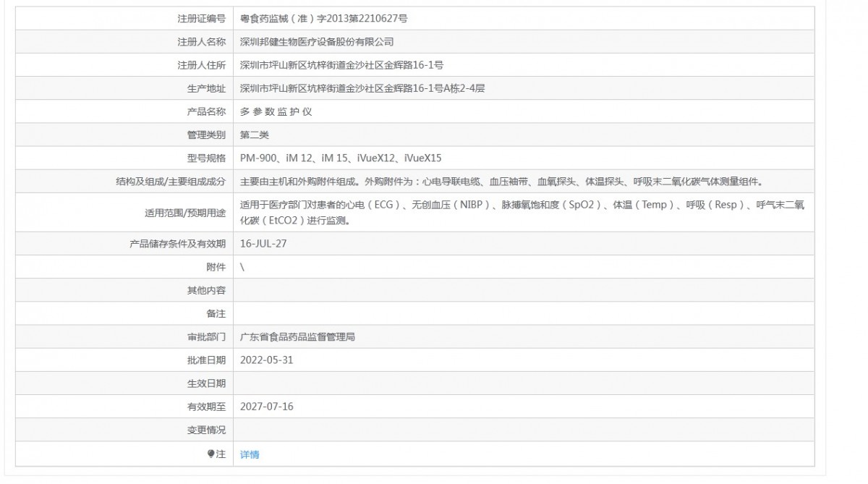Select the 其他内容 label

[206, 290]
